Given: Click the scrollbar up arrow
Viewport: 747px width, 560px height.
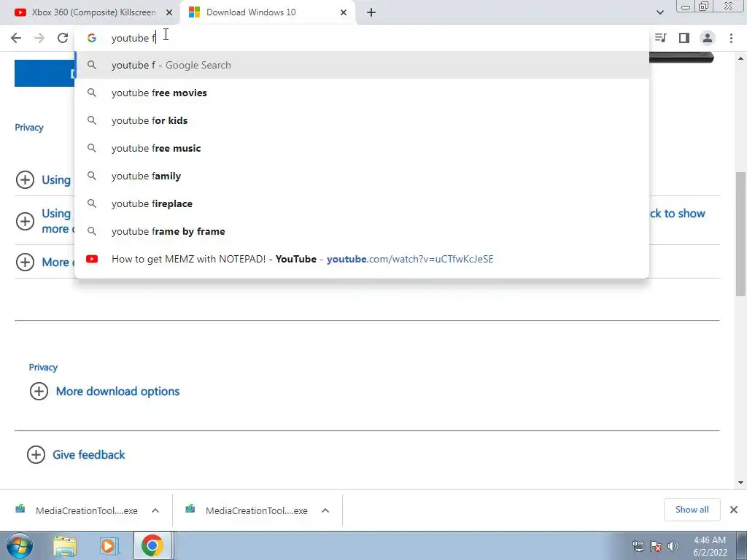Looking at the screenshot, I should point(741,58).
